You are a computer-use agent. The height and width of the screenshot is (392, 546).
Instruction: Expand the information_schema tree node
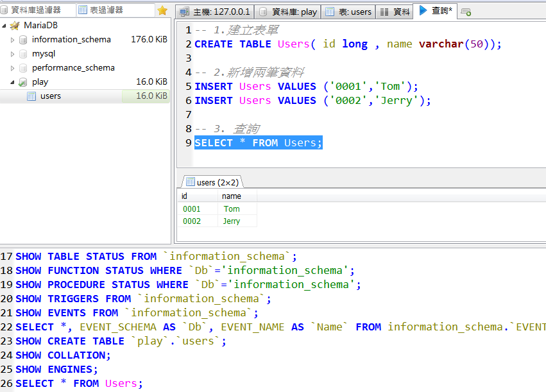[x=12, y=40]
